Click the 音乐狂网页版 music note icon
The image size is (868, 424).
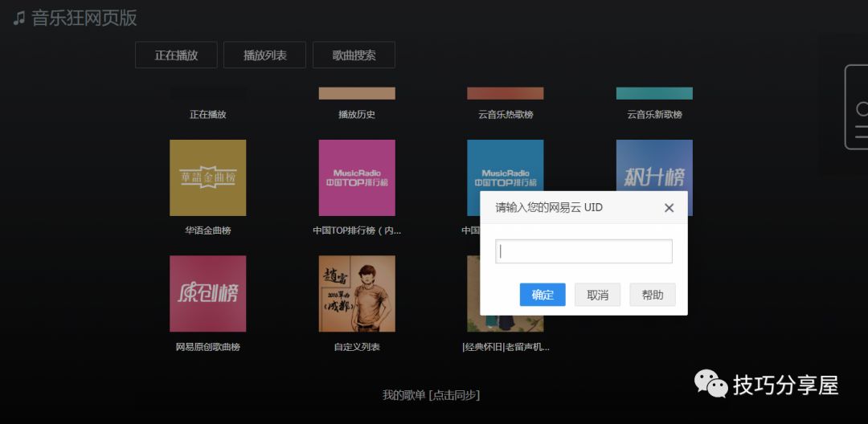[x=18, y=18]
